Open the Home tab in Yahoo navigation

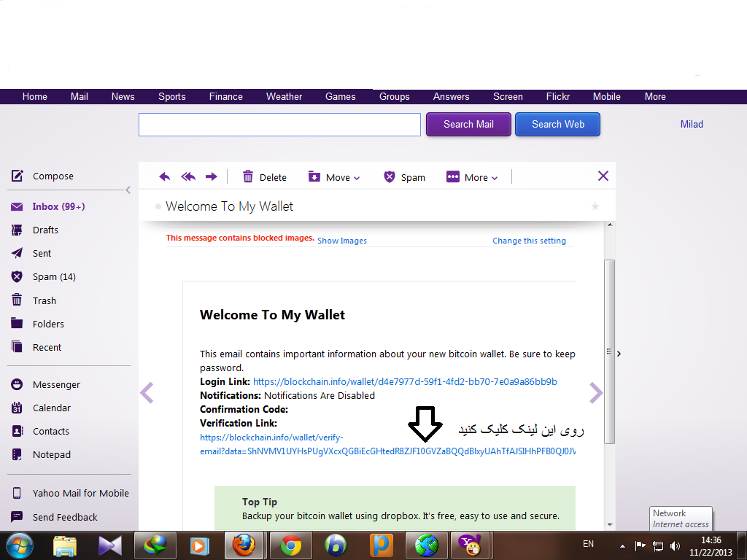(35, 97)
